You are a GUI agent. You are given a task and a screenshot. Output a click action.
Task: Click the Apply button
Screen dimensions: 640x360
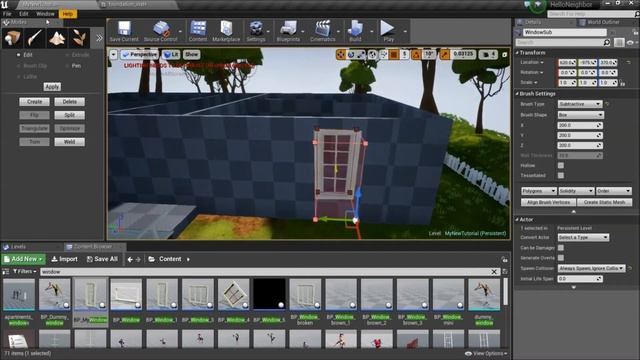(52, 87)
